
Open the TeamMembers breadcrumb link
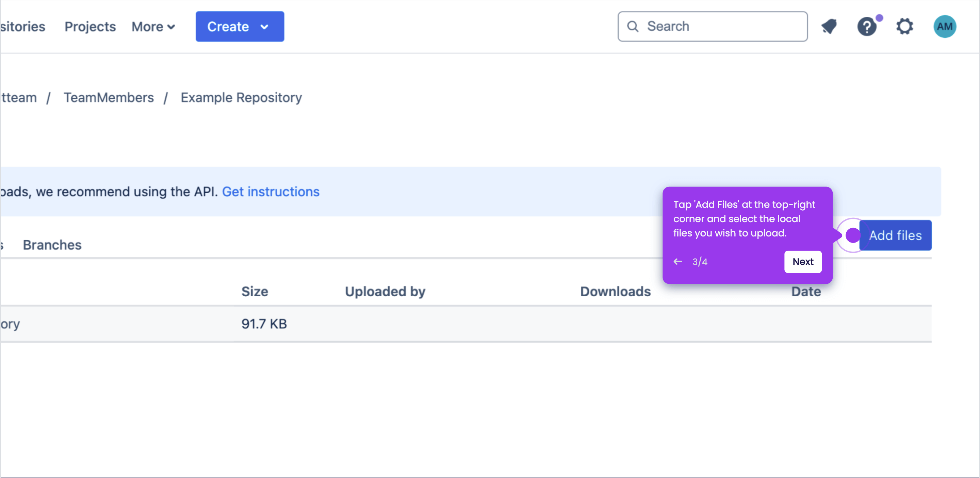(x=109, y=98)
